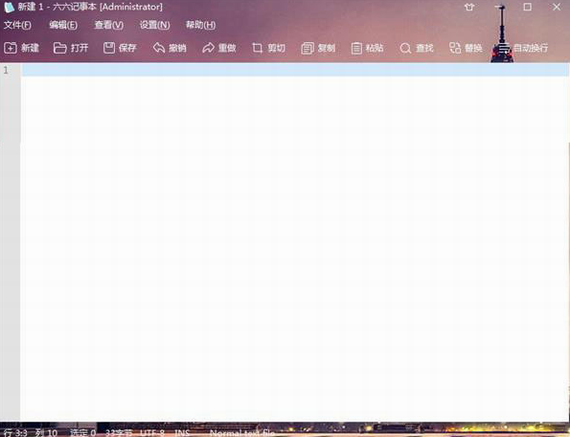Open the 编辑(E) menu

pyautogui.click(x=63, y=25)
